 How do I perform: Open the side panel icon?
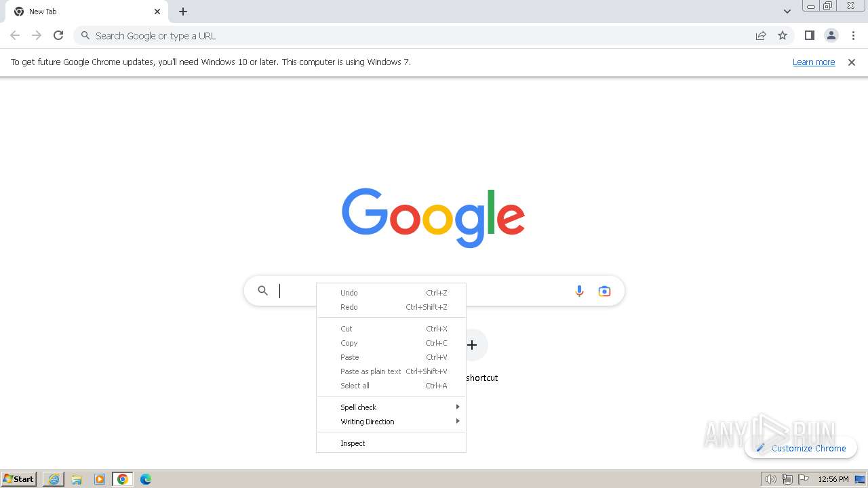tap(809, 35)
